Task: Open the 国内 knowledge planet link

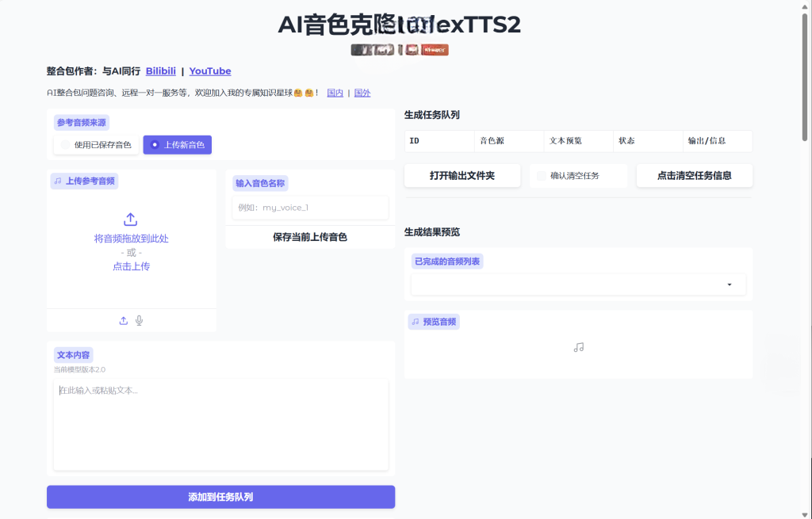Action: coord(335,93)
